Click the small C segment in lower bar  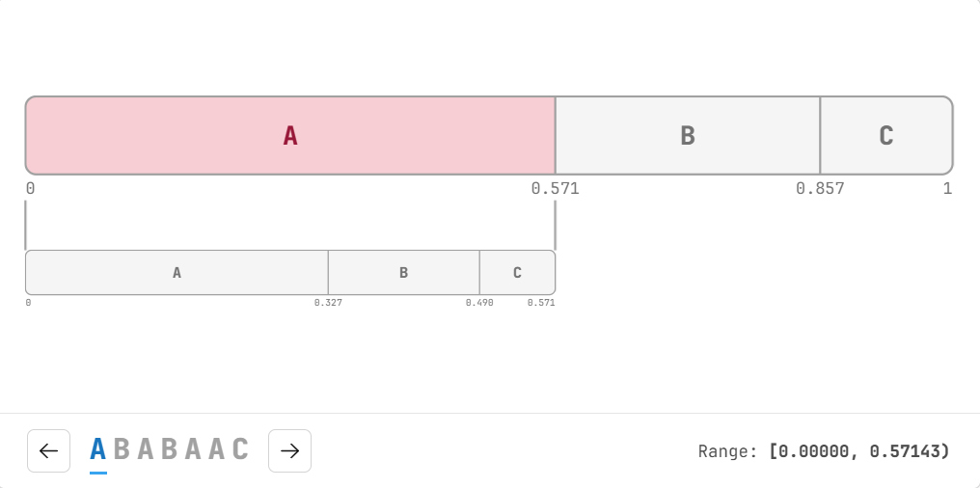(x=518, y=272)
